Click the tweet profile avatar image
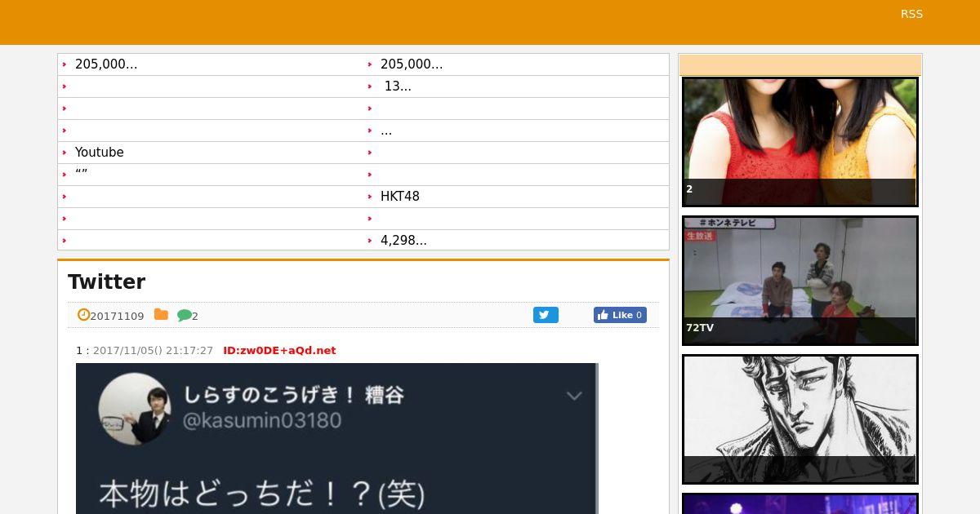The image size is (980, 514). (135, 409)
